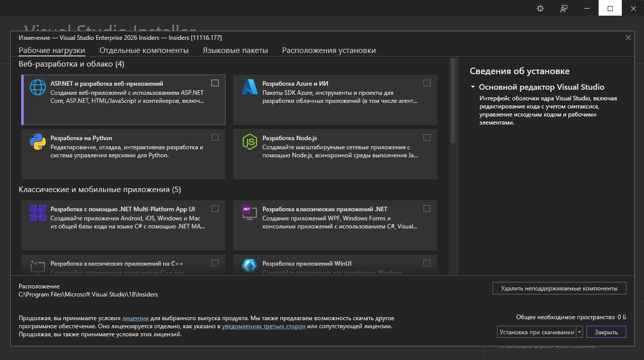The width and height of the screenshot is (644, 360).
Task: Go to Расположения установки tab
Action: (329, 50)
